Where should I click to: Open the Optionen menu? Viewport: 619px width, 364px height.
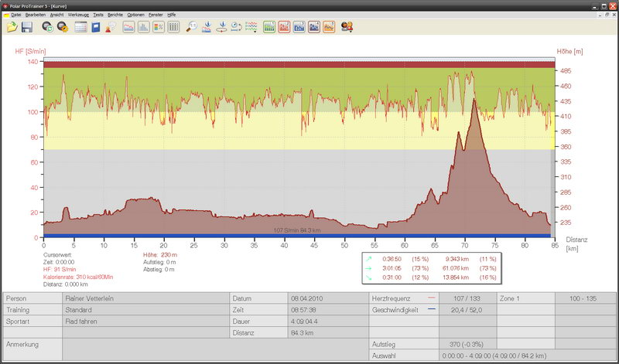tap(135, 15)
